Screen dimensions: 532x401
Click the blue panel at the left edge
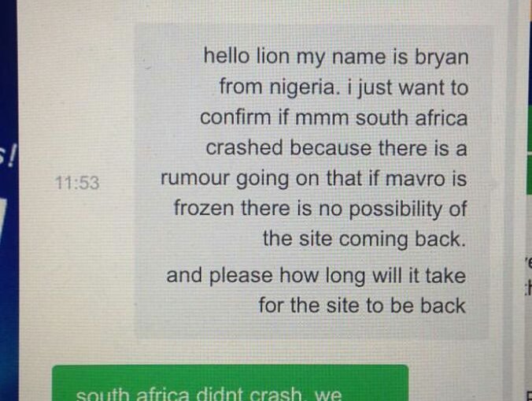pyautogui.click(x=9, y=200)
